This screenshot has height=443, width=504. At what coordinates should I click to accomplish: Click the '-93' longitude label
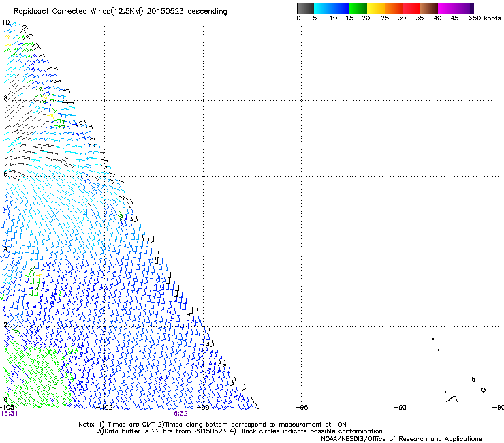pyautogui.click(x=400, y=408)
